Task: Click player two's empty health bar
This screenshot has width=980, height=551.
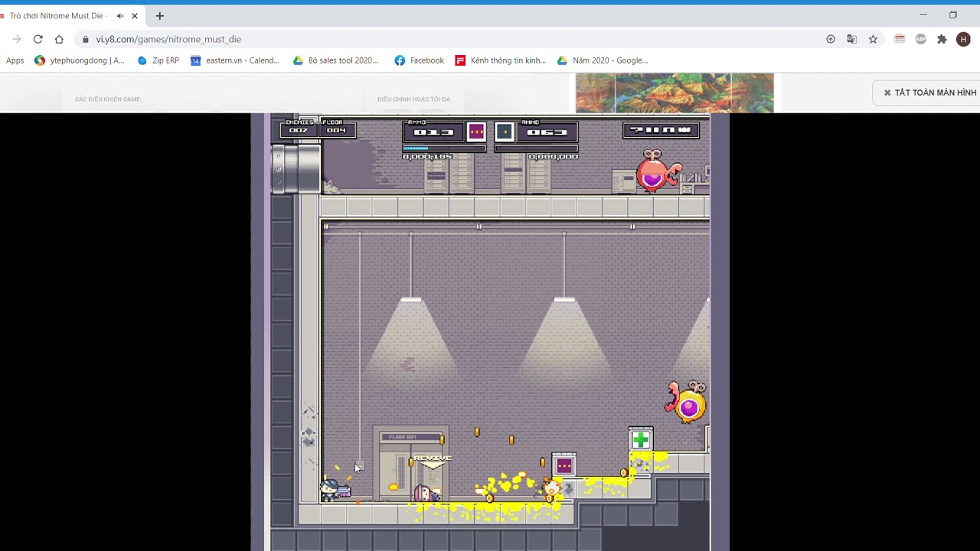Action: [x=536, y=148]
